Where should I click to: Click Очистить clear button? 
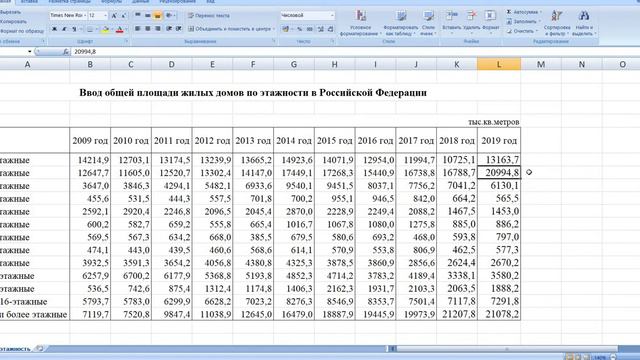point(522,31)
